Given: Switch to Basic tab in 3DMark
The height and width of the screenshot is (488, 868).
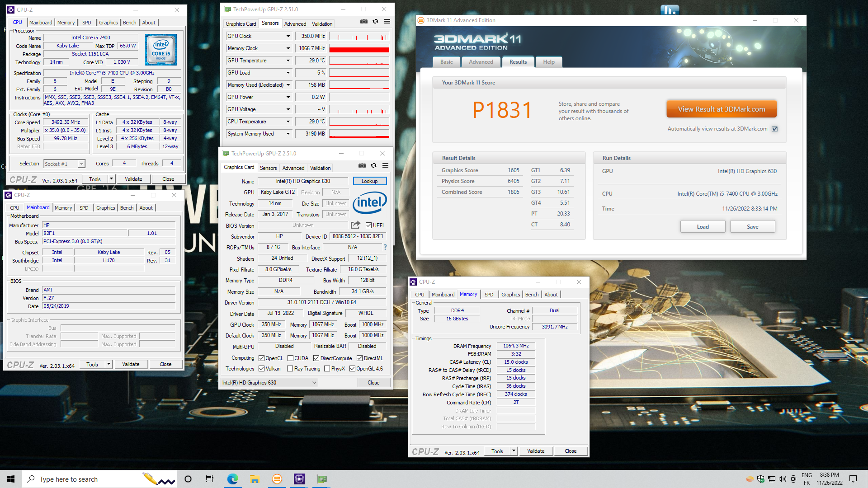Looking at the screenshot, I should coord(446,62).
